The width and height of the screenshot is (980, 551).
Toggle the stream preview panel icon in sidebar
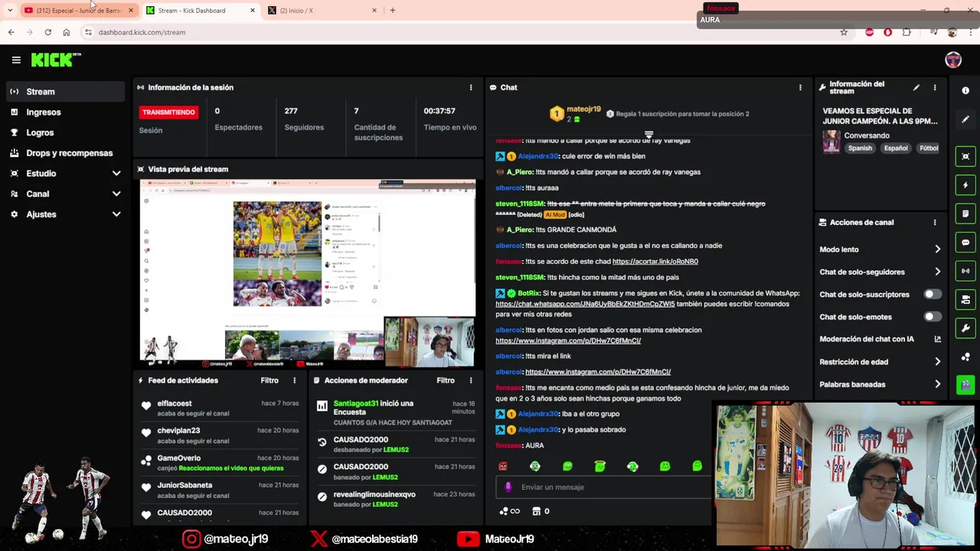[x=965, y=156]
